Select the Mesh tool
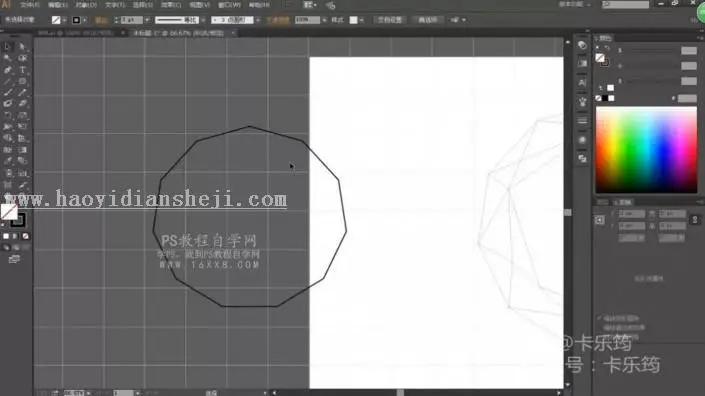 8,150
